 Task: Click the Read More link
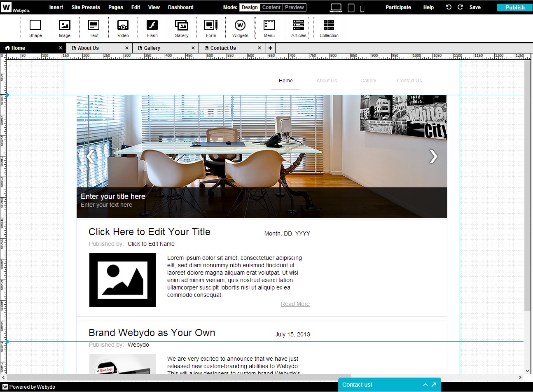click(x=295, y=304)
